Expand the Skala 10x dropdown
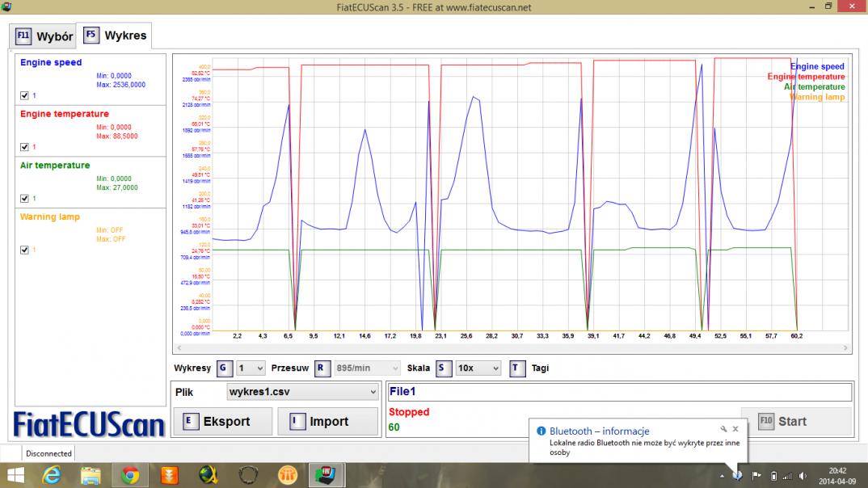This screenshot has width=868, height=488. point(478,368)
